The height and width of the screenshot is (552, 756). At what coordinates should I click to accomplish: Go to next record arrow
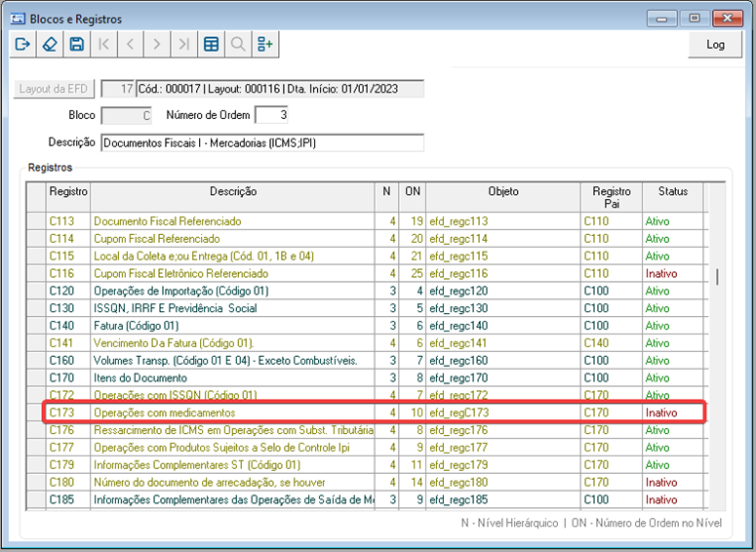coord(156,44)
